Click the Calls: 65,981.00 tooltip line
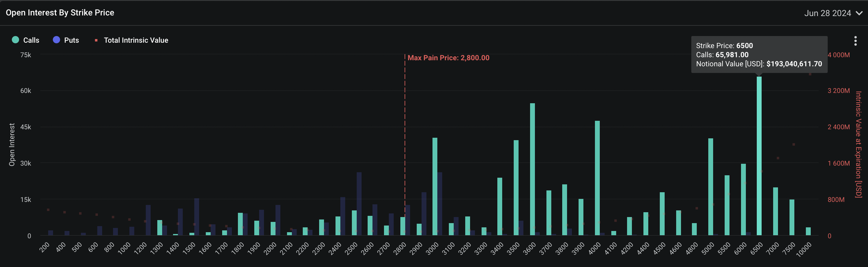 [723, 55]
